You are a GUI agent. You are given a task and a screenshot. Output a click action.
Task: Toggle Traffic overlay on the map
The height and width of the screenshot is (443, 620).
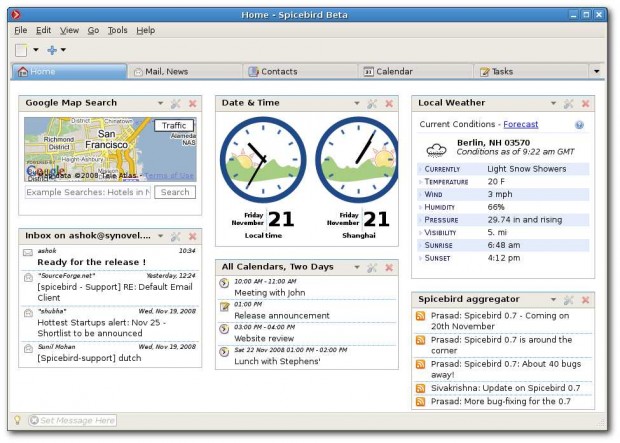pos(174,125)
